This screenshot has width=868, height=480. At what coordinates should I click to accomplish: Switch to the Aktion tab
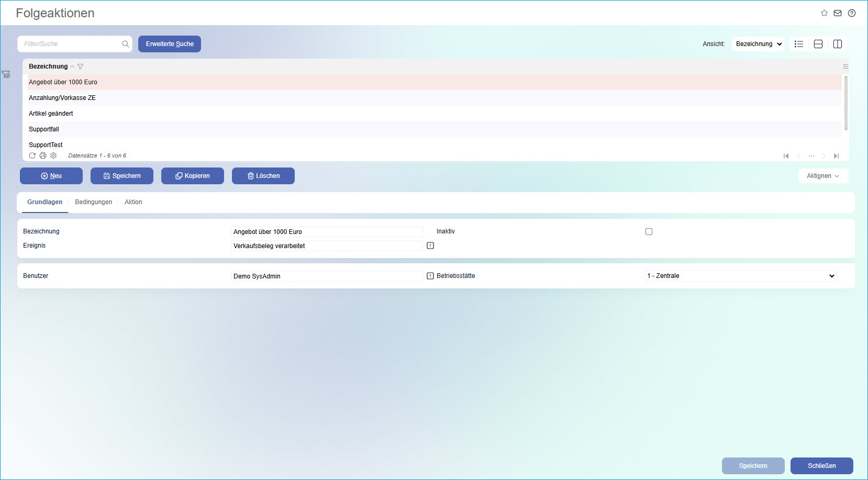point(133,202)
